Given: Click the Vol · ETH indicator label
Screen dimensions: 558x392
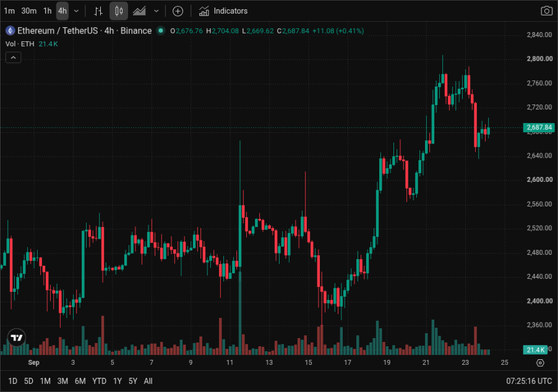Looking at the screenshot, I should coord(20,44).
